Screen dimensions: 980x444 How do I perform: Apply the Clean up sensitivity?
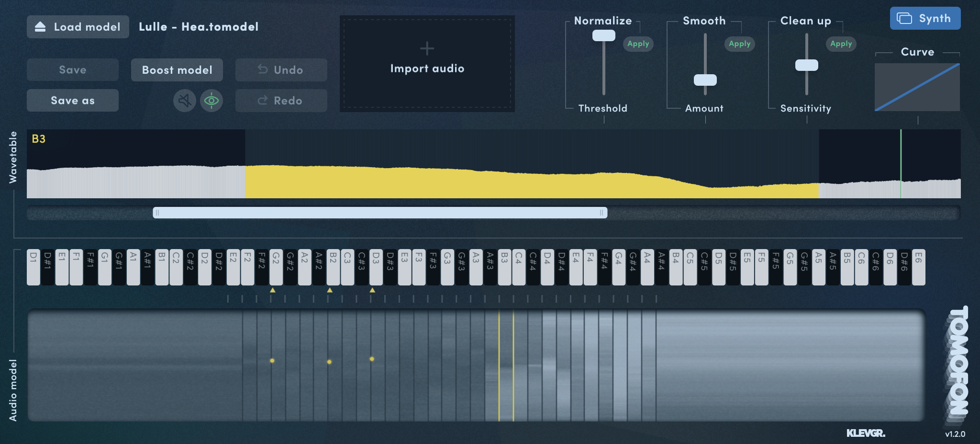coord(841,44)
